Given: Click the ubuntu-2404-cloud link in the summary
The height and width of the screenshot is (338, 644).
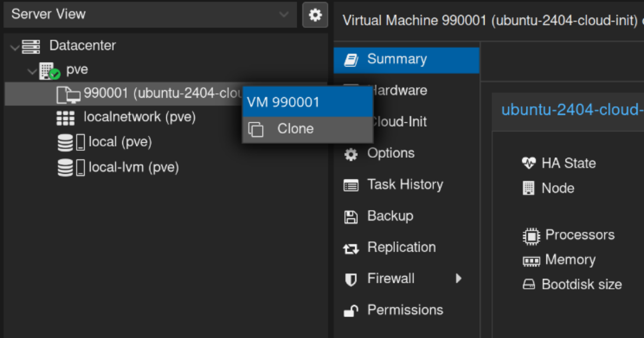Looking at the screenshot, I should click(x=569, y=109).
